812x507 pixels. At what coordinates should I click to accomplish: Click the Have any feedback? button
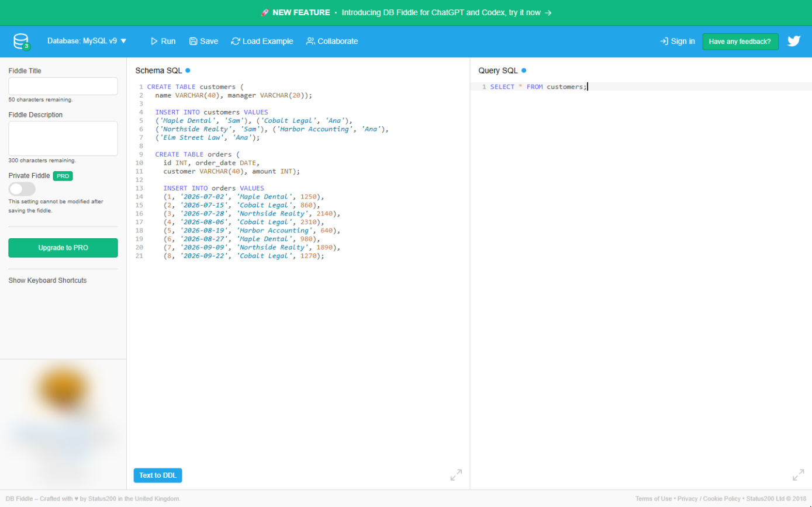[x=740, y=41]
